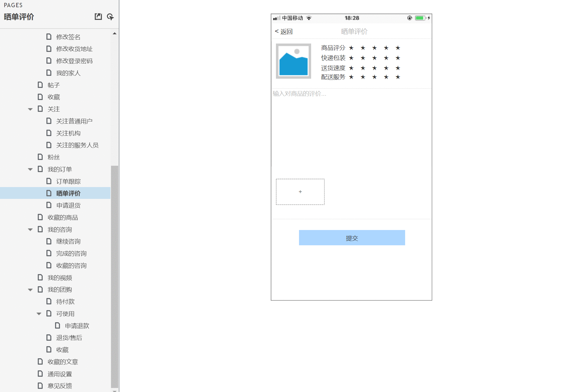Click the 18:28 time in the status bar
This screenshot has width=564, height=392.
[352, 18]
